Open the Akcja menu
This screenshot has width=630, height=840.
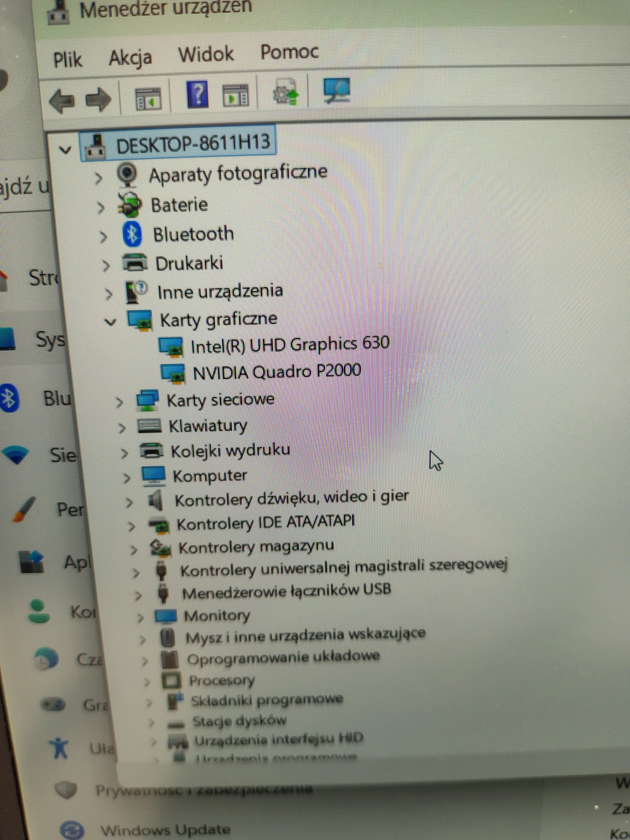(130, 58)
